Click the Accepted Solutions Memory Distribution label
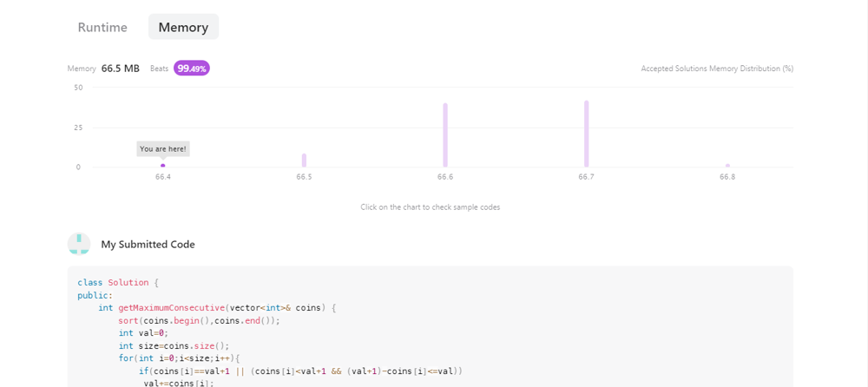 coord(717,69)
